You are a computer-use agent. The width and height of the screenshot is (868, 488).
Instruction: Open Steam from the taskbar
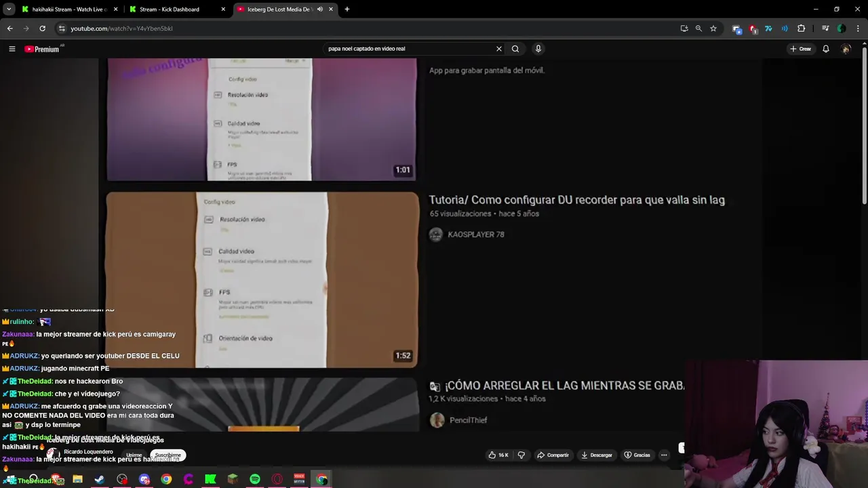pos(99,479)
